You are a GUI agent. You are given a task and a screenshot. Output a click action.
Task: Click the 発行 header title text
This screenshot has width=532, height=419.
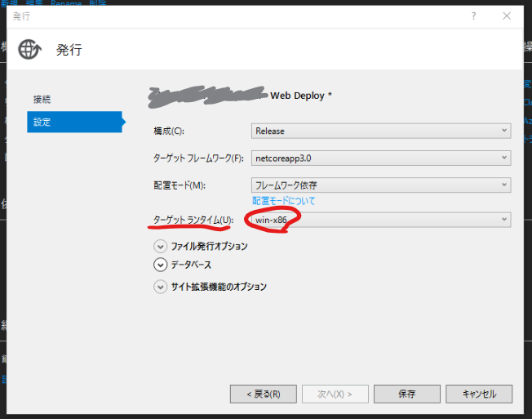tap(69, 50)
